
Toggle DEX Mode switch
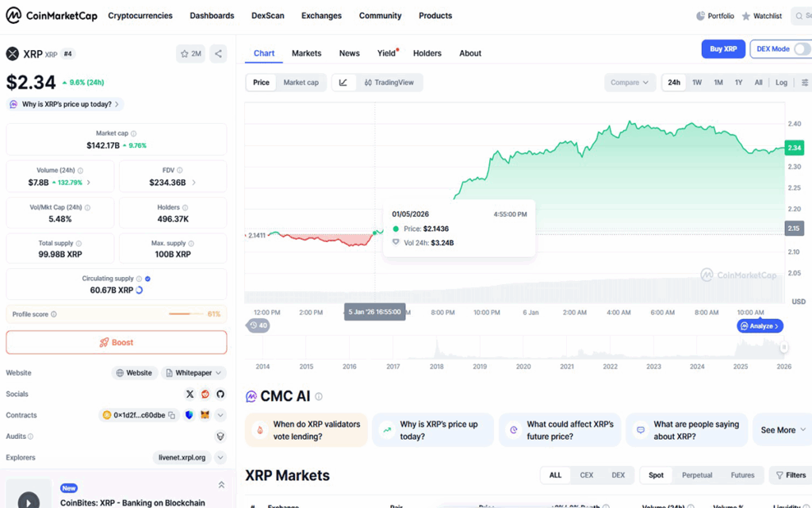click(802, 48)
